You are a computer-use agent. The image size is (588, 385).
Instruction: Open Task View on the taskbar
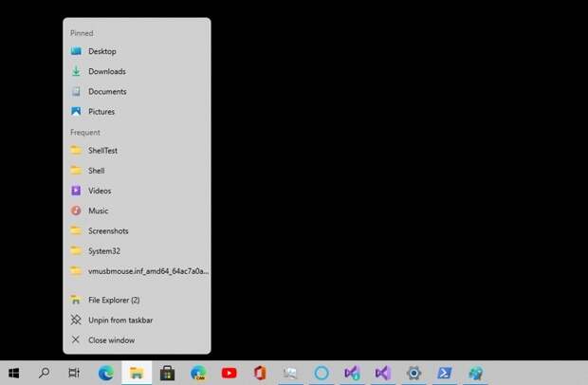[74, 373]
